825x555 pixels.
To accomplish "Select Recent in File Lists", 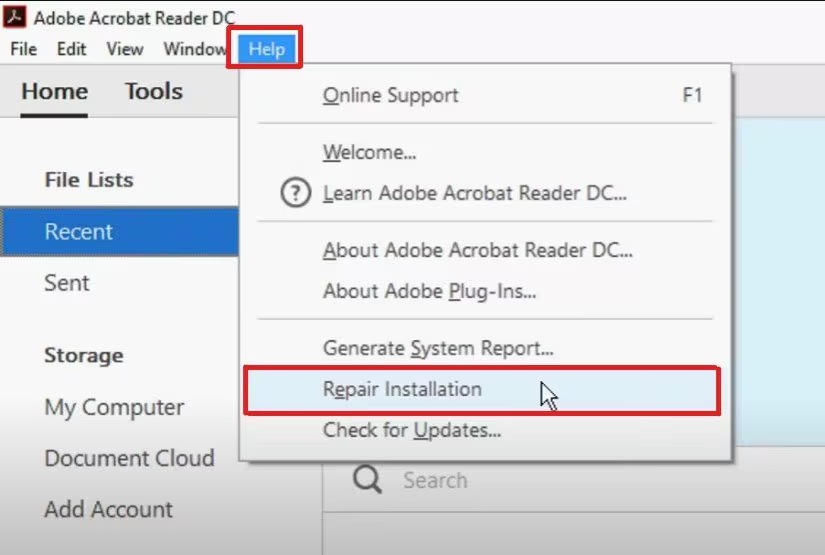I will [x=119, y=231].
